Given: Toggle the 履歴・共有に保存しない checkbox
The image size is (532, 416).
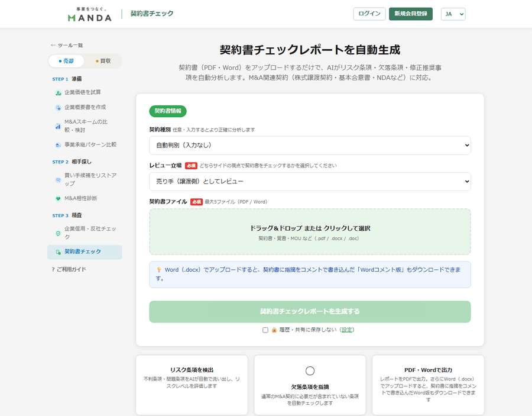Looking at the screenshot, I should tap(265, 330).
